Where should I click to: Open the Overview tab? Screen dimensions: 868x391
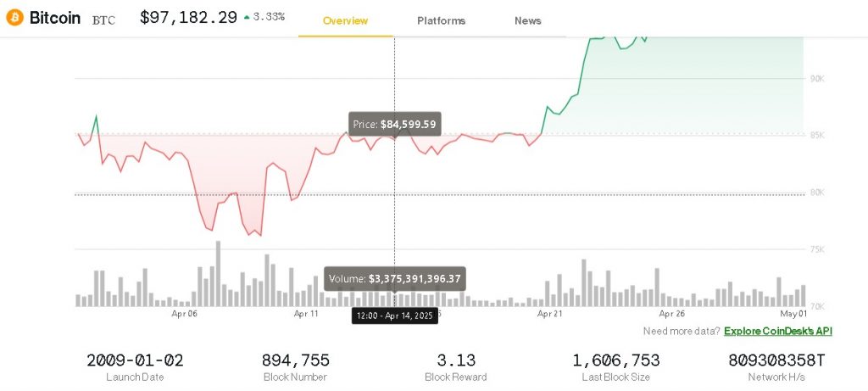(x=346, y=20)
